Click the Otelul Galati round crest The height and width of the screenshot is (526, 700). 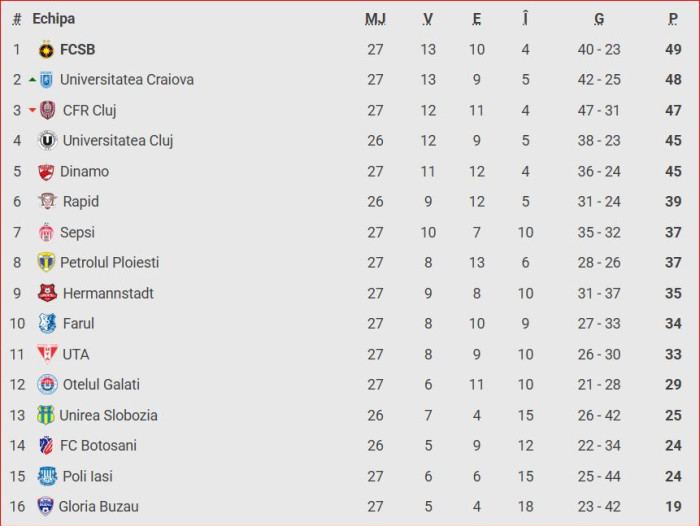pos(47,385)
